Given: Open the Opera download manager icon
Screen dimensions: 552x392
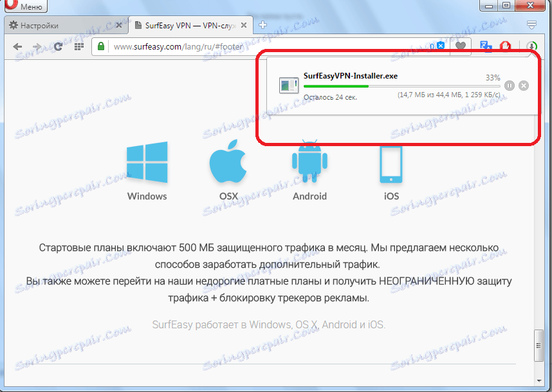Looking at the screenshot, I should pos(532,46).
